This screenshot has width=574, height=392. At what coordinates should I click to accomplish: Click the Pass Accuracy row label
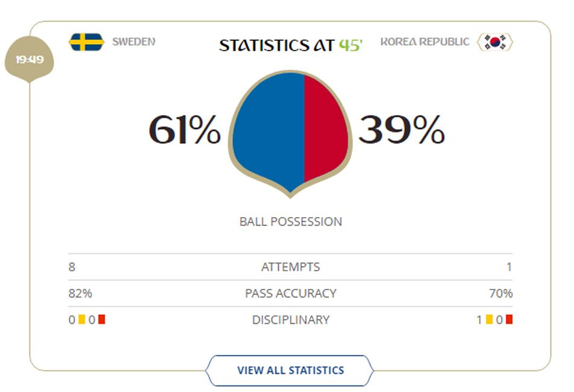tap(290, 293)
